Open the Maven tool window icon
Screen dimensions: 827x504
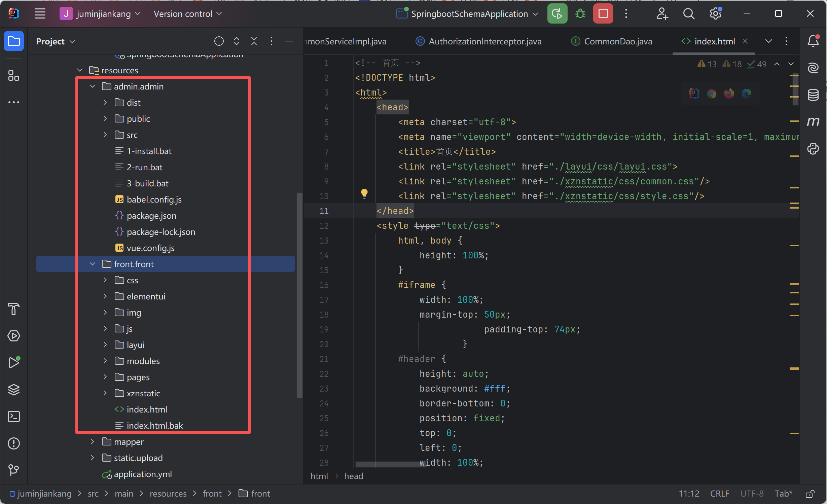click(813, 122)
